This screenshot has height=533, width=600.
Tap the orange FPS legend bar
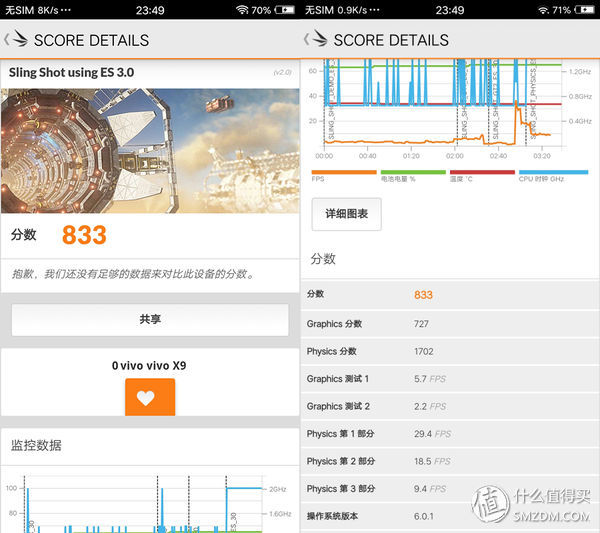344,172
